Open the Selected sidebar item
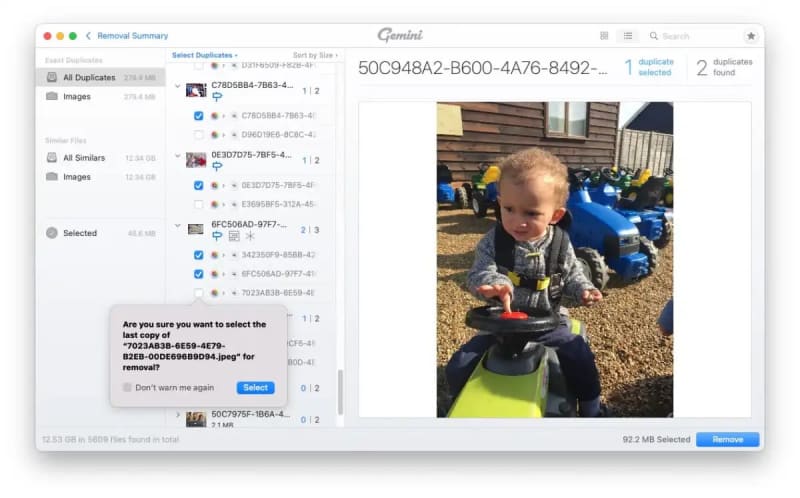800x498 pixels. [x=101, y=233]
